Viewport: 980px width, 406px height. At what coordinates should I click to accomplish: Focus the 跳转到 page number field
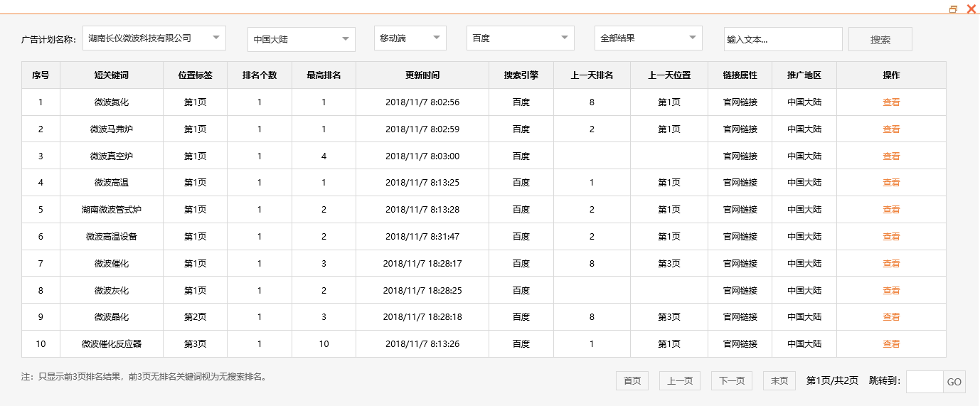click(x=925, y=382)
